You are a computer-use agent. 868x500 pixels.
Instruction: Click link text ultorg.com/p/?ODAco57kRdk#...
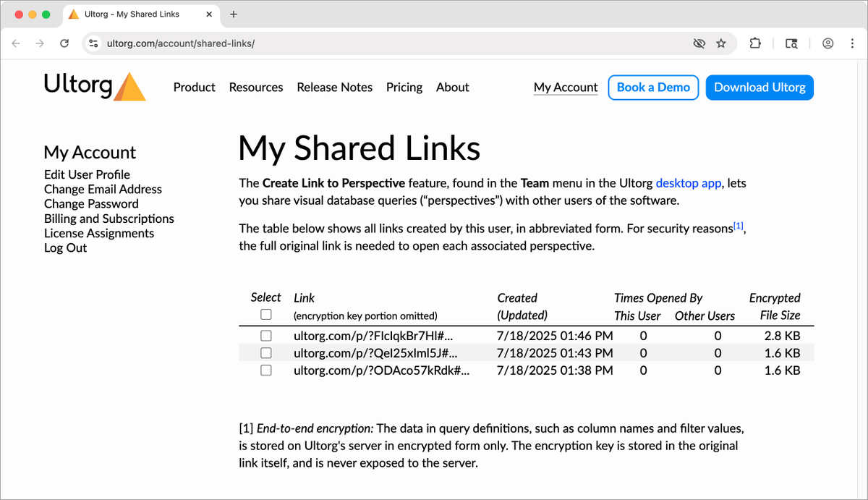(381, 370)
